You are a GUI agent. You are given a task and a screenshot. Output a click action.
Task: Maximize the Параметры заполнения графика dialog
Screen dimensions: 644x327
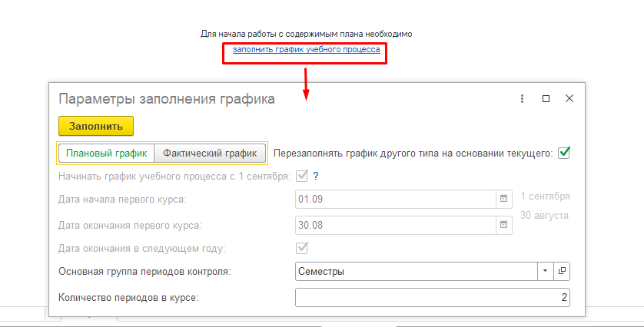point(546,99)
